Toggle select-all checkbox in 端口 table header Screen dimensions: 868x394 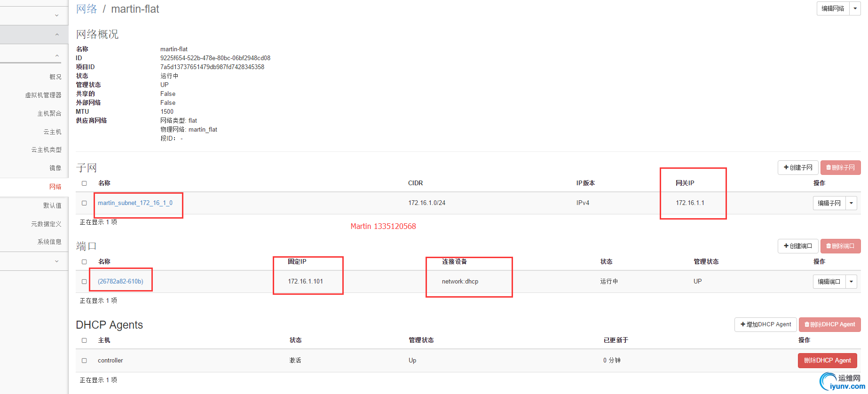click(84, 262)
